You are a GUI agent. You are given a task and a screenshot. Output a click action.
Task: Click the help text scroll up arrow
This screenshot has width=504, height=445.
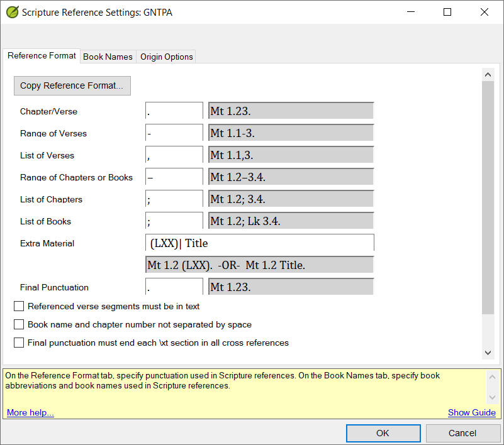tap(492, 376)
